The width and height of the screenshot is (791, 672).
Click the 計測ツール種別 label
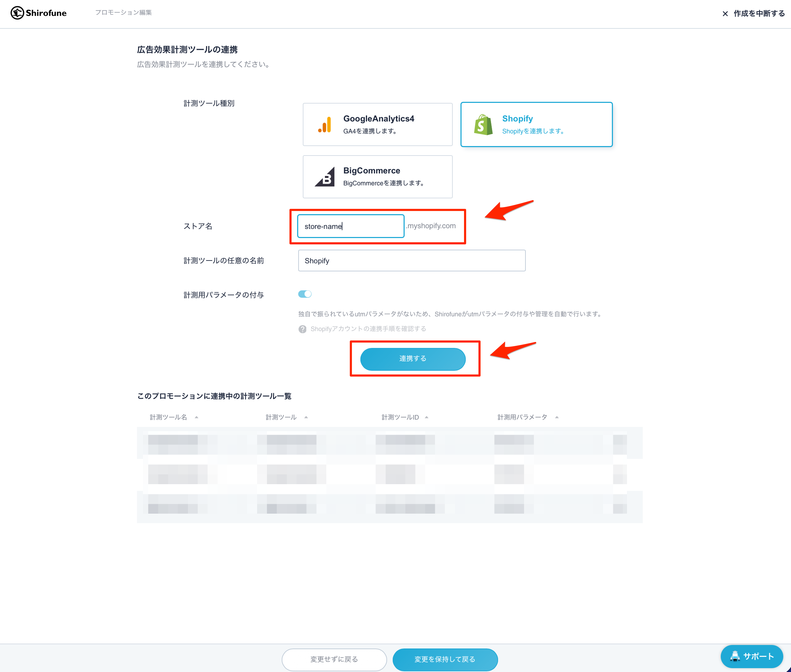pyautogui.click(x=209, y=103)
